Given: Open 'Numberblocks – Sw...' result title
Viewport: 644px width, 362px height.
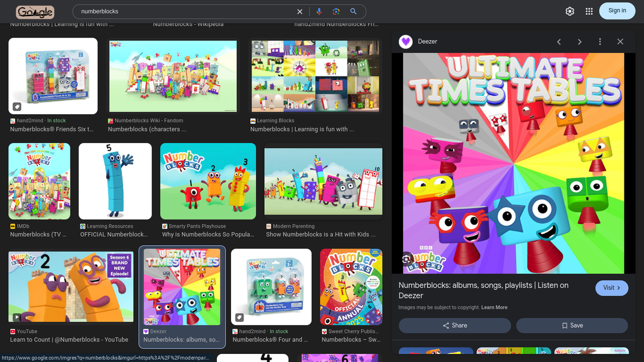Looking at the screenshot, I should [x=351, y=340].
